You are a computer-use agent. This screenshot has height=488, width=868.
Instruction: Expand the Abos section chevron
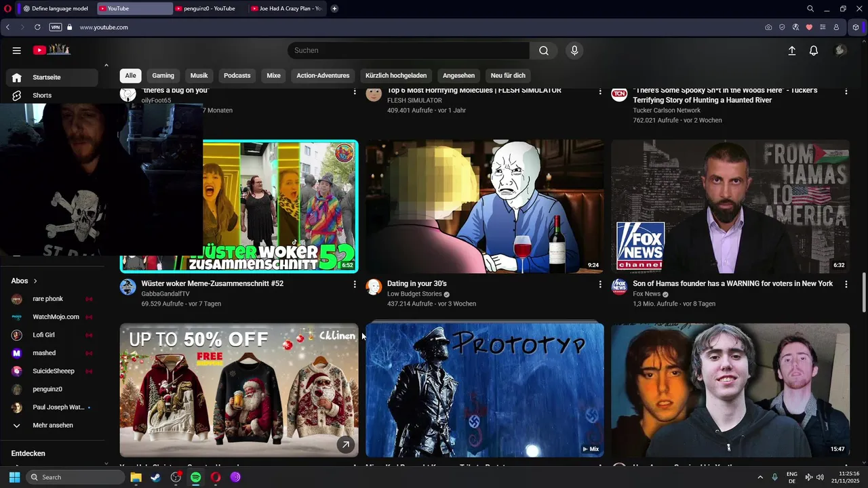tap(35, 281)
